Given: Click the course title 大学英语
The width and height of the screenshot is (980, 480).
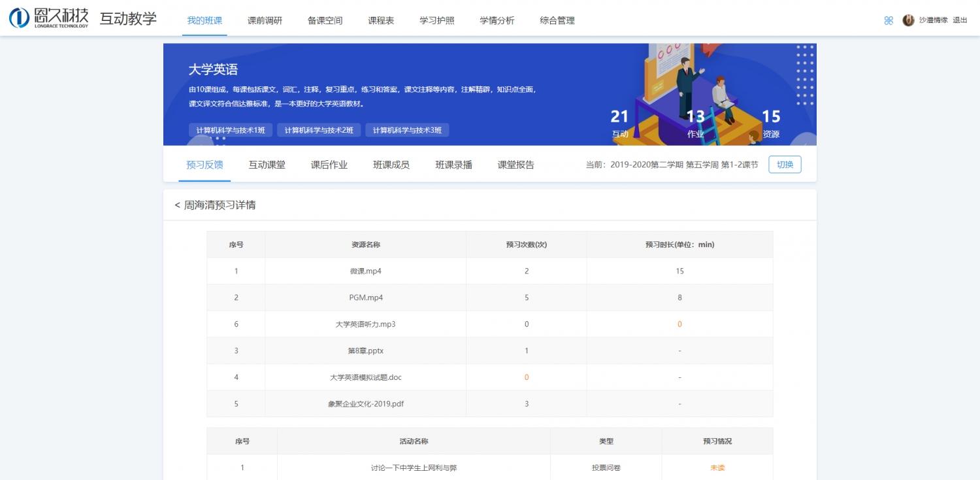Looking at the screenshot, I should [x=213, y=69].
